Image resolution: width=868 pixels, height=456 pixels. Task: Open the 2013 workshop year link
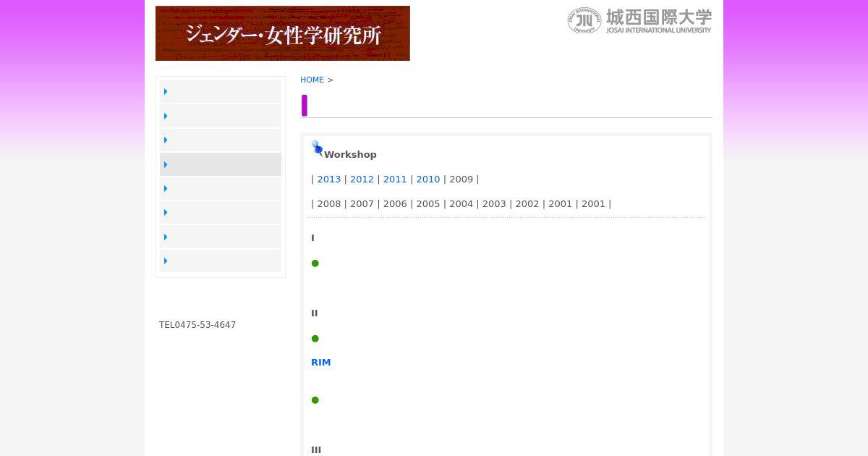coord(329,180)
